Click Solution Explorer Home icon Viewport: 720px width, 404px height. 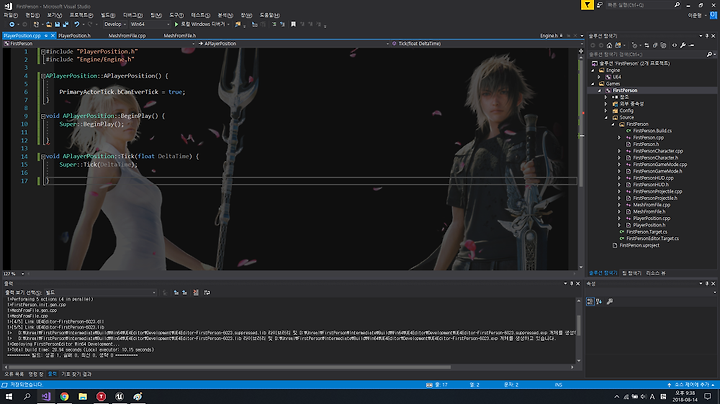click(x=609, y=45)
